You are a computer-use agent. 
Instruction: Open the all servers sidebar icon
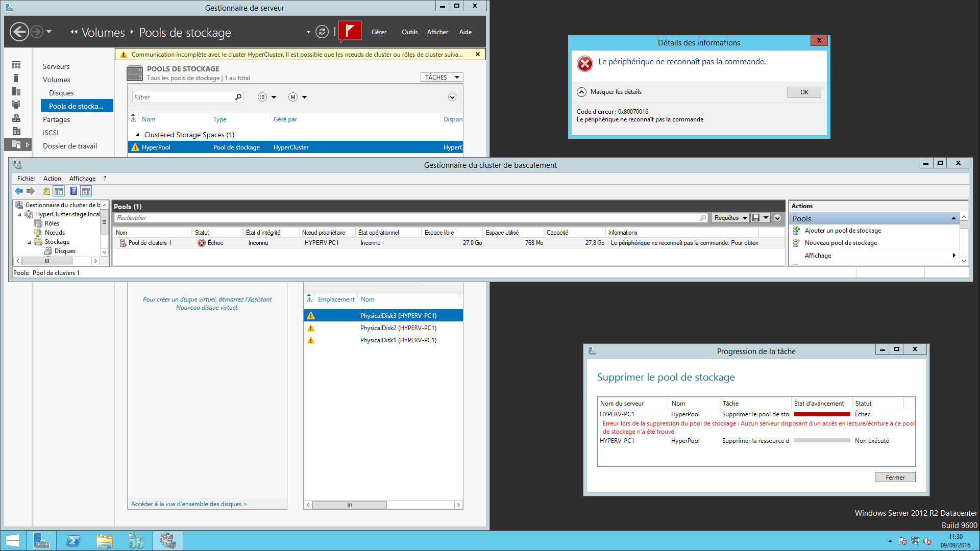click(x=16, y=91)
